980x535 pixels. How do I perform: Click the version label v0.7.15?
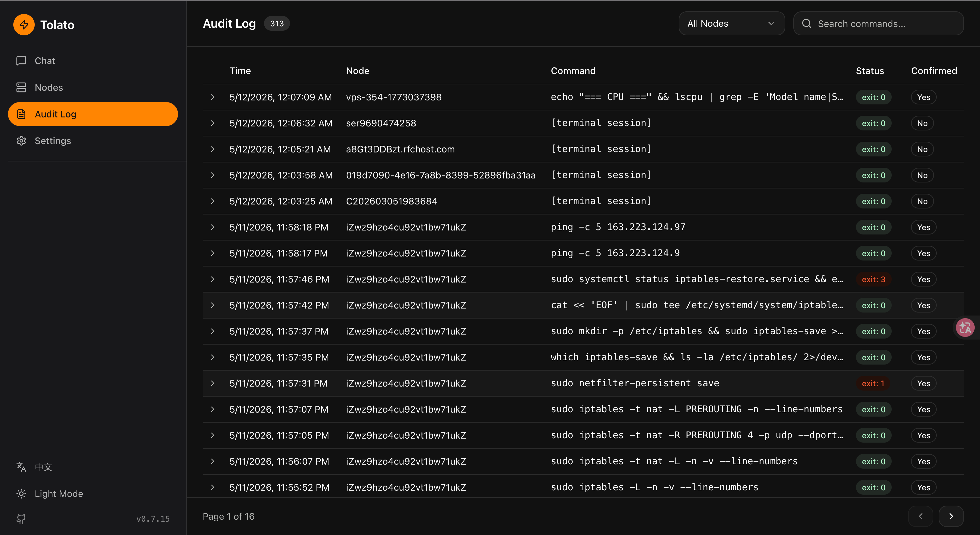pyautogui.click(x=153, y=519)
